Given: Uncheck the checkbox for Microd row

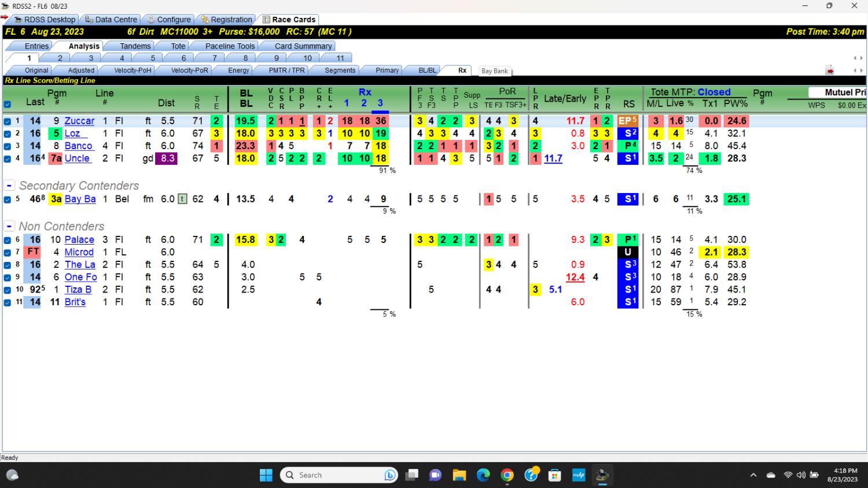Looking at the screenshot, I should coord(8,253).
